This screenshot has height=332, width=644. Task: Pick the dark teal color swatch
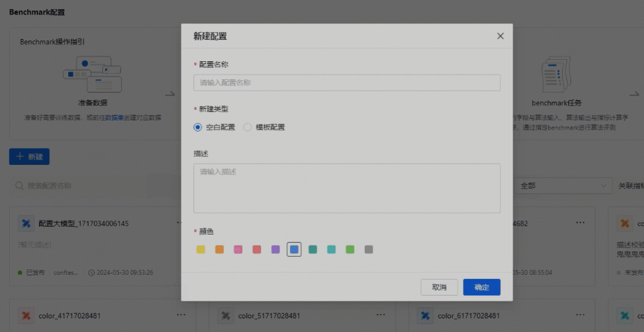point(312,249)
